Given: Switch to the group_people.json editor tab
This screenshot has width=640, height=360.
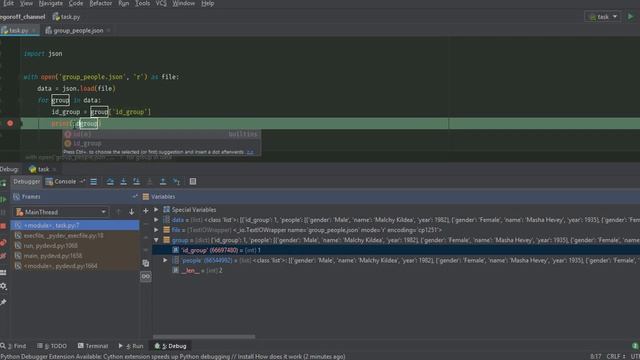Looking at the screenshot, I should click(x=78, y=31).
